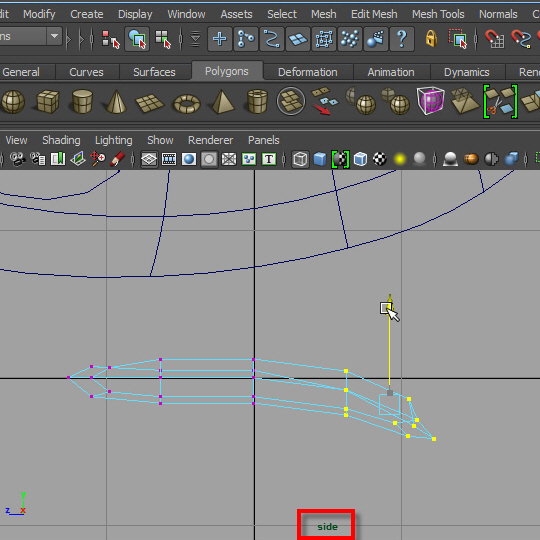Toggle Wireframe display cube button
The height and width of the screenshot is (540, 540).
pos(300,159)
